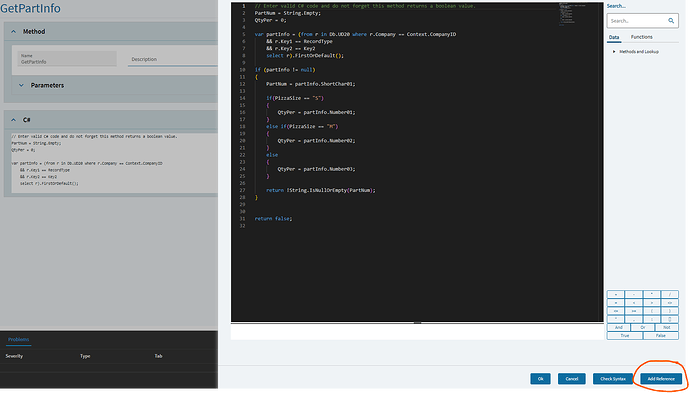Click the Add Reference button

click(x=661, y=378)
